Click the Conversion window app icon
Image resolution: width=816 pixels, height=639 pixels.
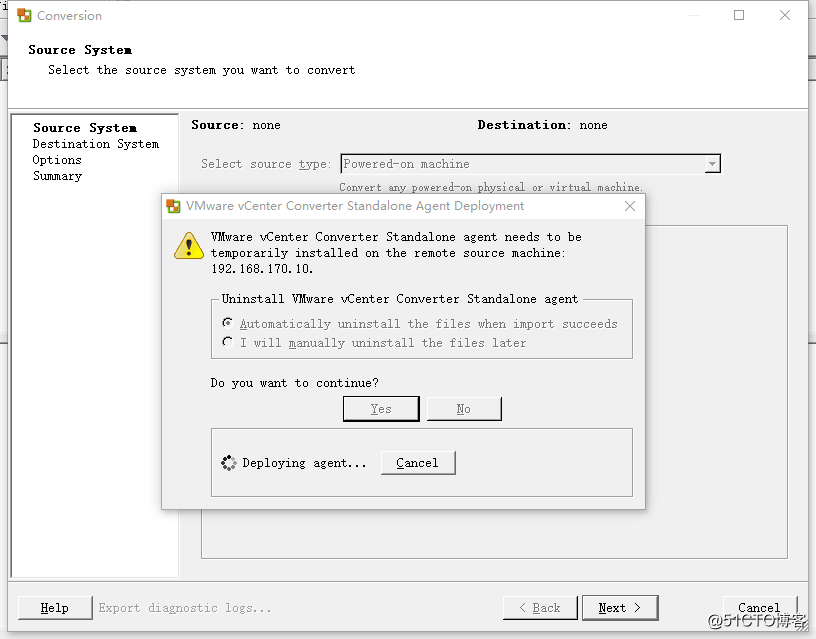[24, 16]
